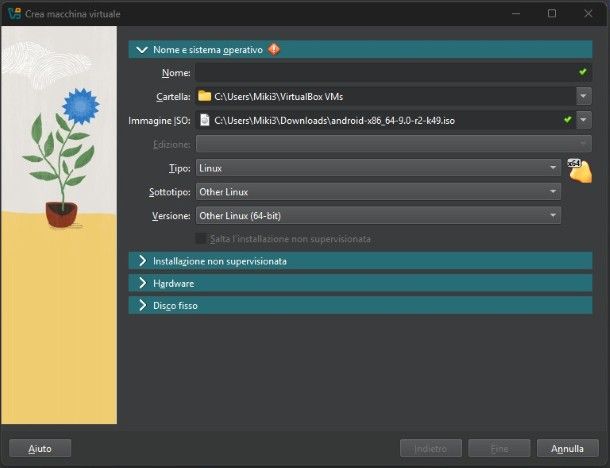
Task: Open the Tipo dropdown showing Linux
Action: pos(378,168)
